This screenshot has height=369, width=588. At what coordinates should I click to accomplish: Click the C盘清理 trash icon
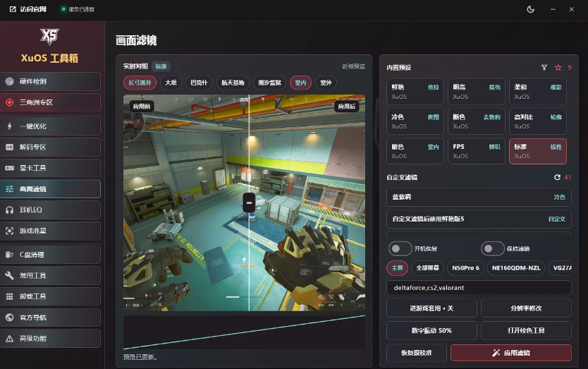pyautogui.click(x=10, y=255)
